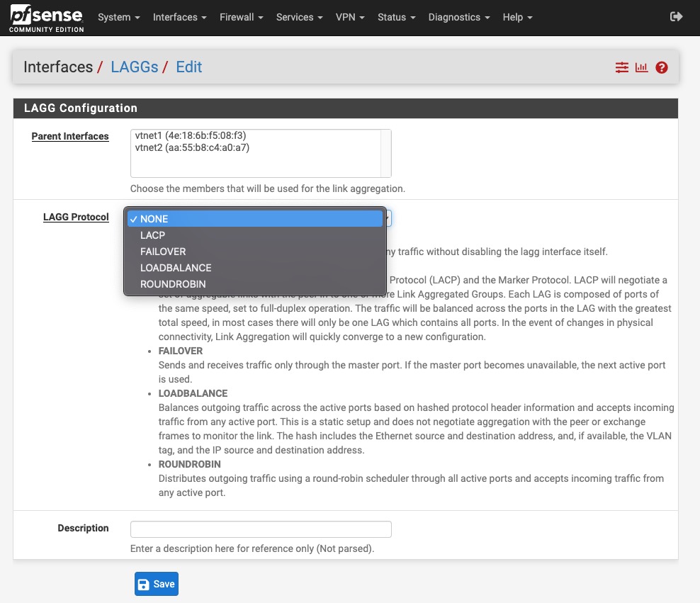The height and width of the screenshot is (603, 700).
Task: Open the Firewall menu
Action: 241,18
